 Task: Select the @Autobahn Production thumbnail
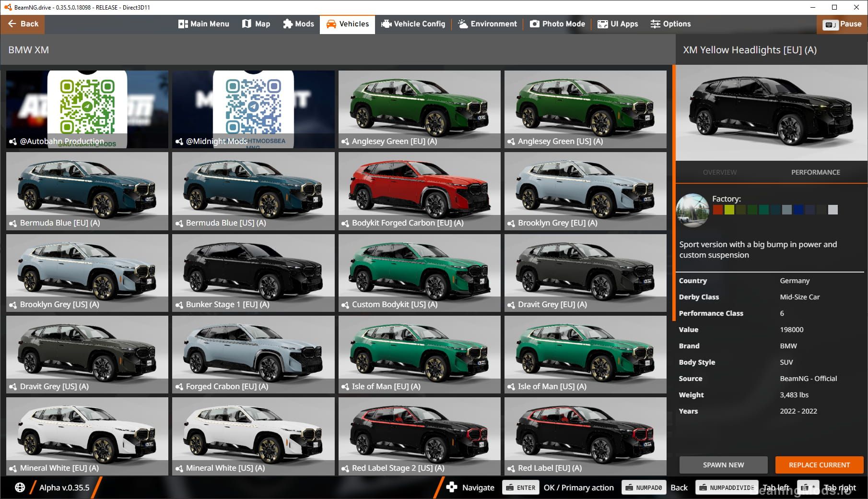pos(87,109)
